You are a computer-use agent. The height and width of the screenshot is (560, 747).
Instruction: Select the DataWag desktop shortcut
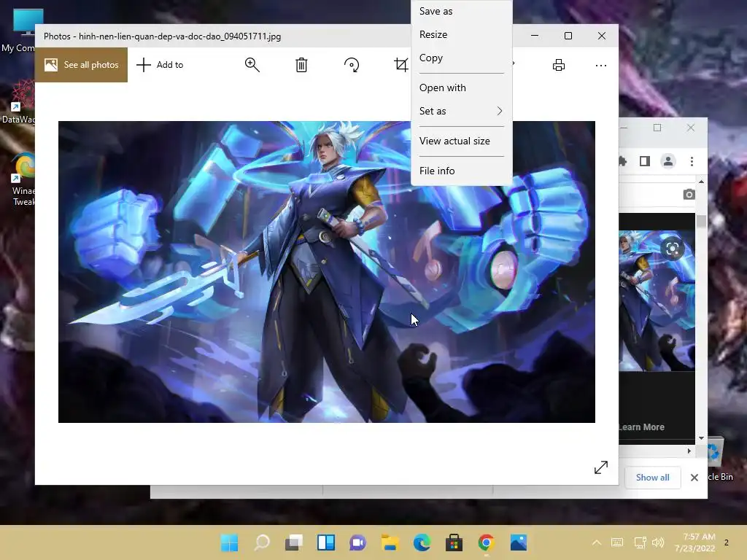tap(19, 102)
